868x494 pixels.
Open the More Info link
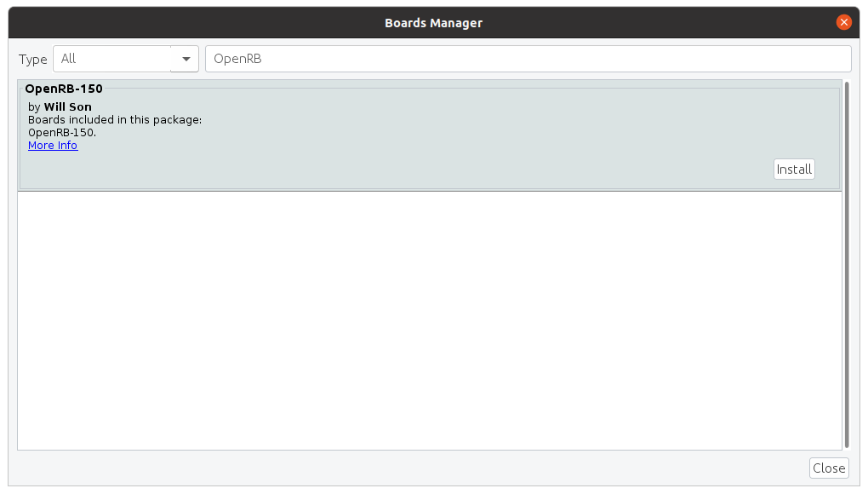53,146
